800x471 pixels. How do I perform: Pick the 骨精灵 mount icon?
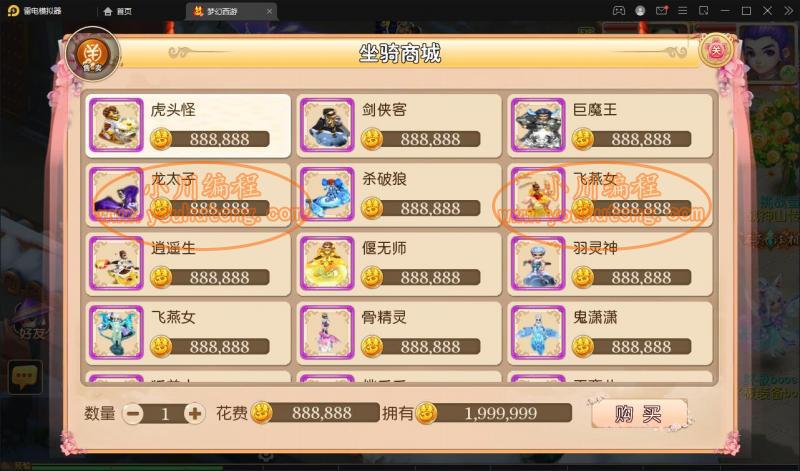pos(327,333)
